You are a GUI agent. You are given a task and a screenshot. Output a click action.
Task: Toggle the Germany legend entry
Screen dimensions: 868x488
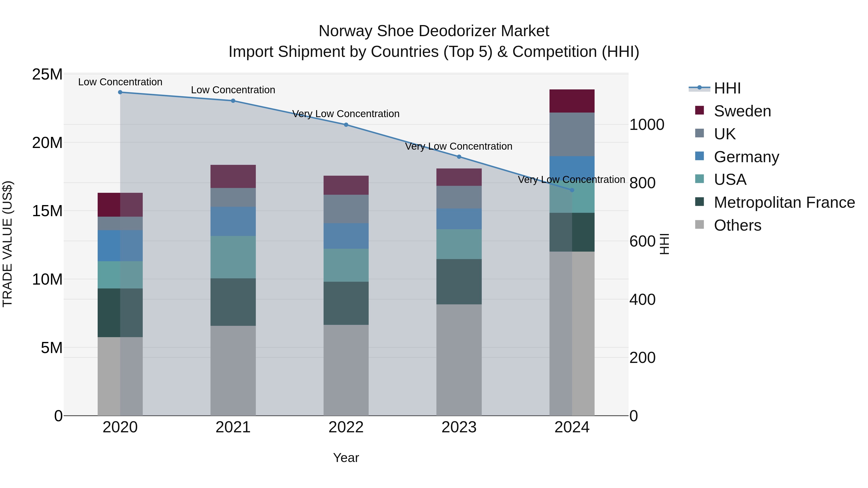pyautogui.click(x=737, y=157)
